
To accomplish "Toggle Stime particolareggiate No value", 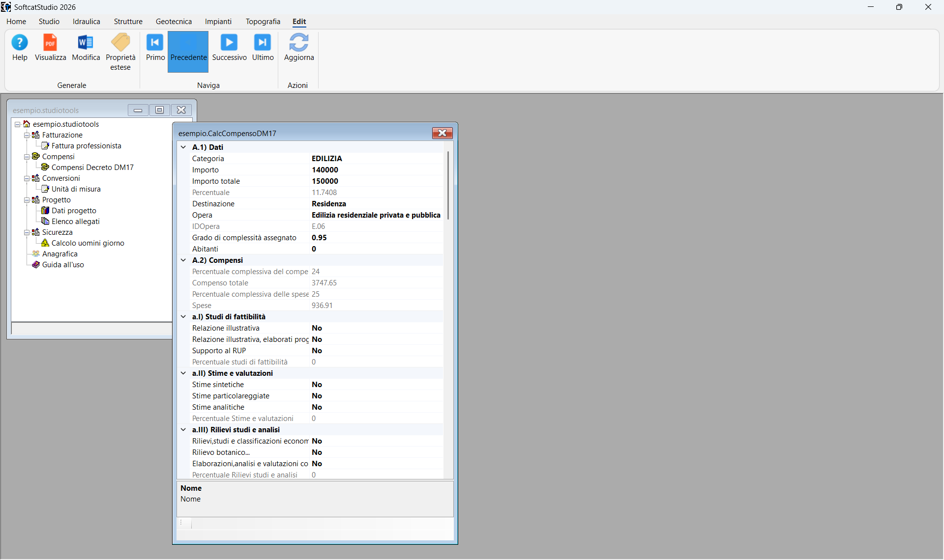I will (376, 396).
